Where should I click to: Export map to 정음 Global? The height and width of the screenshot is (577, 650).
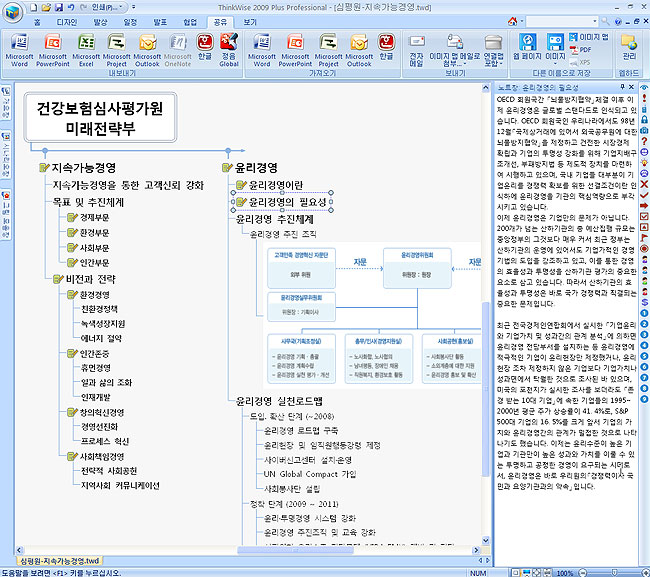tap(229, 50)
